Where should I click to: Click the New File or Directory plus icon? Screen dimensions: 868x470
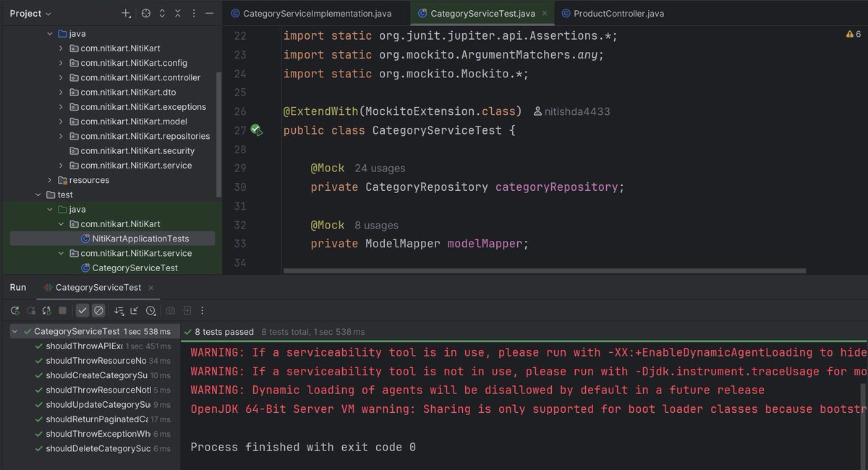(126, 13)
